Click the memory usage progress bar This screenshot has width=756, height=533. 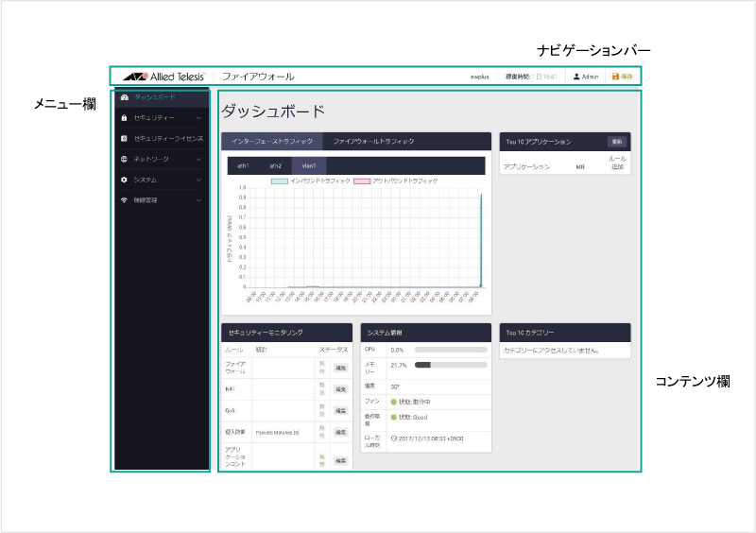(451, 365)
